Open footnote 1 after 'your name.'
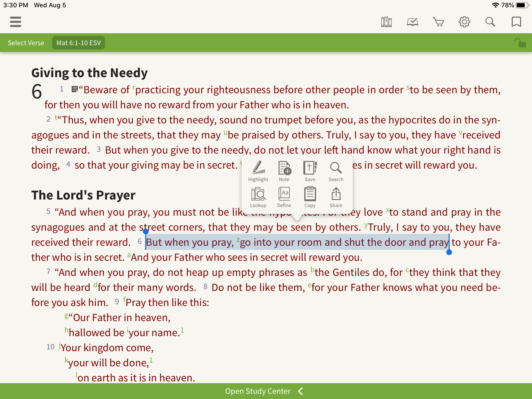 [x=182, y=330]
